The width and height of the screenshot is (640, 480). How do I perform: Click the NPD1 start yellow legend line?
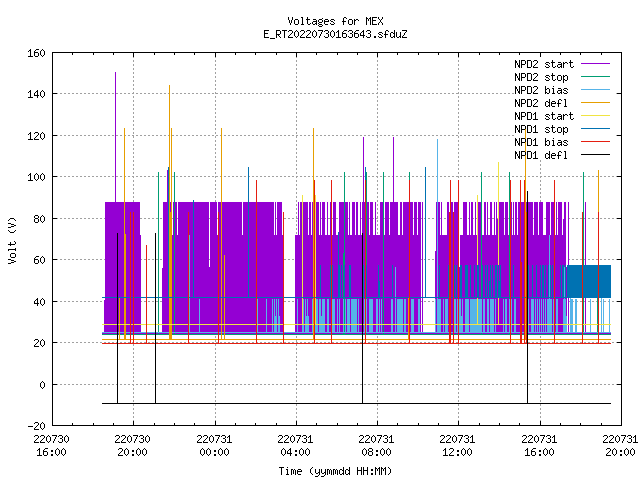tap(595, 116)
